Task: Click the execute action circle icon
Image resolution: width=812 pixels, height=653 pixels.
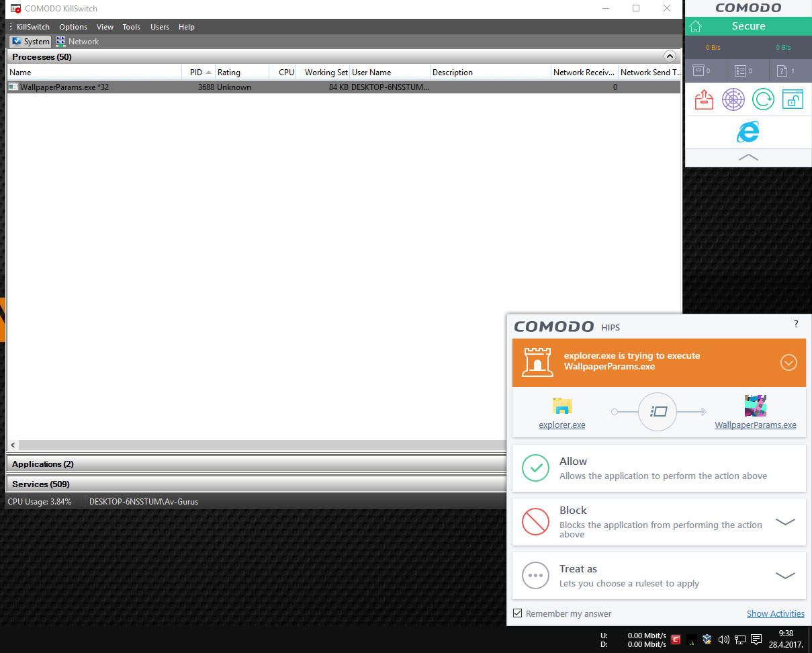Action: pos(658,412)
